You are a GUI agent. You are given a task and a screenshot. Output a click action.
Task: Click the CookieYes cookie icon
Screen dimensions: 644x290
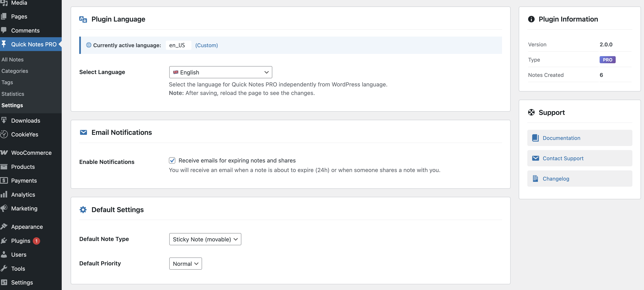(x=4, y=134)
